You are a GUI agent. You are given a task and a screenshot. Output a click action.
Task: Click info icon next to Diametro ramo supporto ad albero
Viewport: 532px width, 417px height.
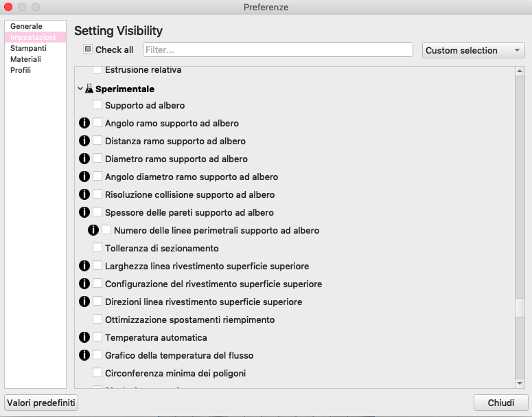84,159
